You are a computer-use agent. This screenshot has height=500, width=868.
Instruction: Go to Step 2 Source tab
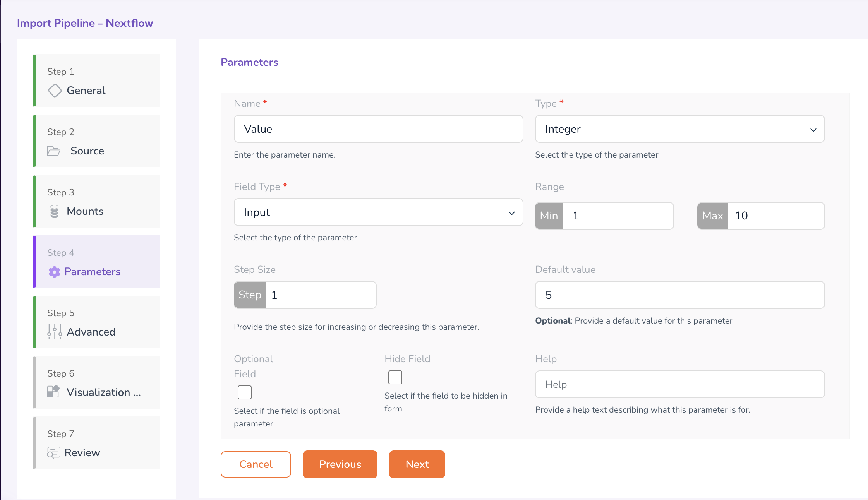click(x=97, y=141)
